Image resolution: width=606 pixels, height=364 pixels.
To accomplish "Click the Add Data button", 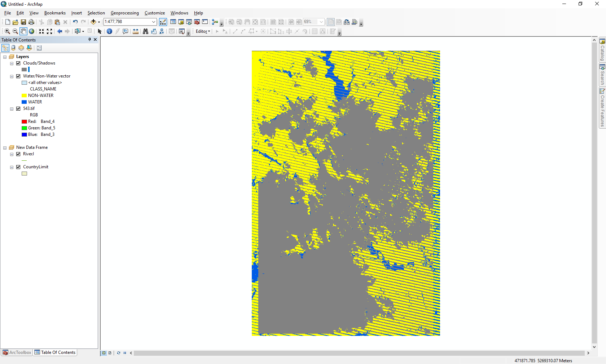I will point(93,22).
